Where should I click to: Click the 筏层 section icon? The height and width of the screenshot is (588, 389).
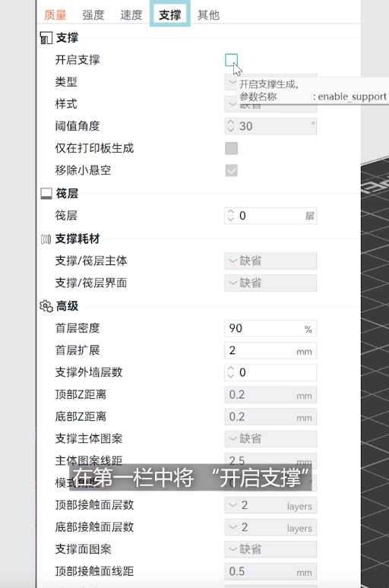46,194
